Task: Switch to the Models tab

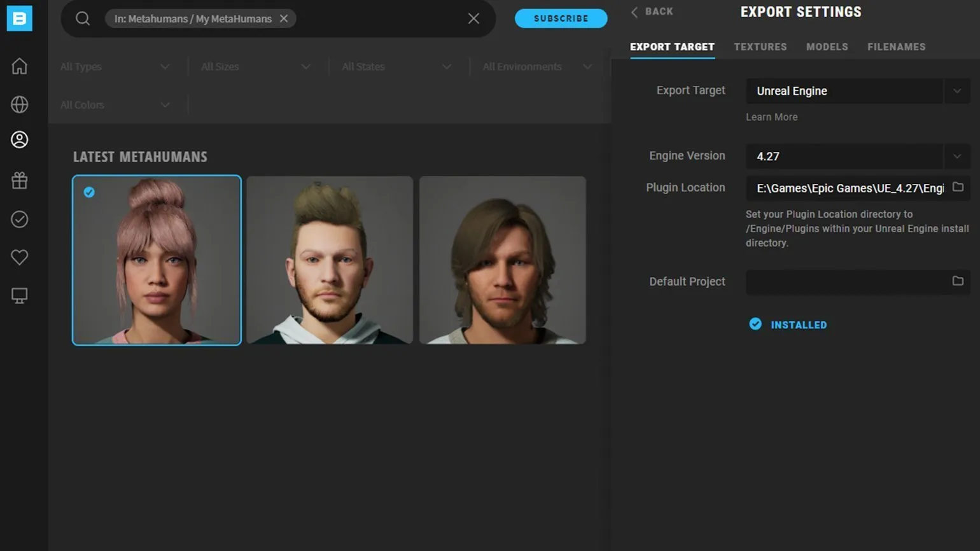Action: [x=827, y=47]
